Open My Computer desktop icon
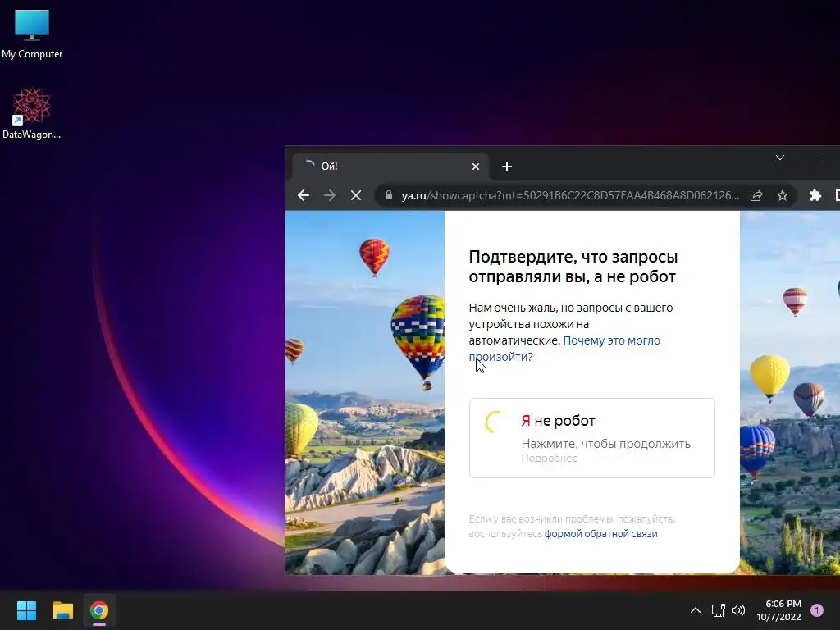 click(x=32, y=34)
